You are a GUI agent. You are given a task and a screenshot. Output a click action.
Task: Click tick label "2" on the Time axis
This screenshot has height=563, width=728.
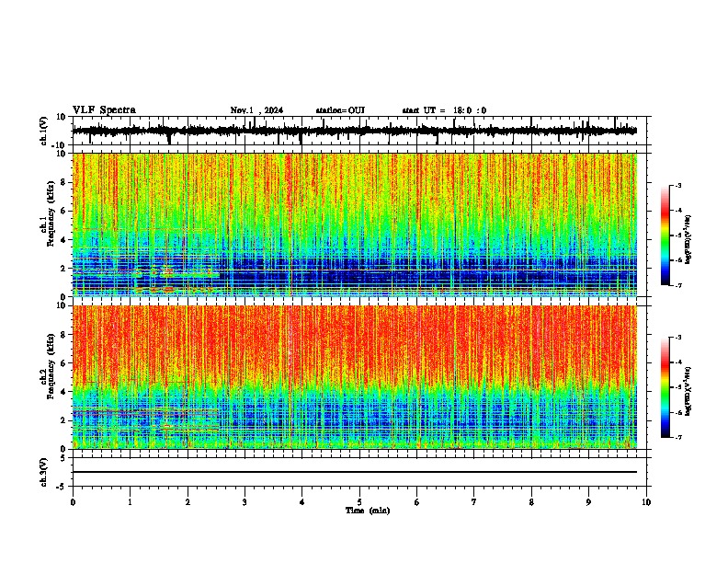point(188,502)
